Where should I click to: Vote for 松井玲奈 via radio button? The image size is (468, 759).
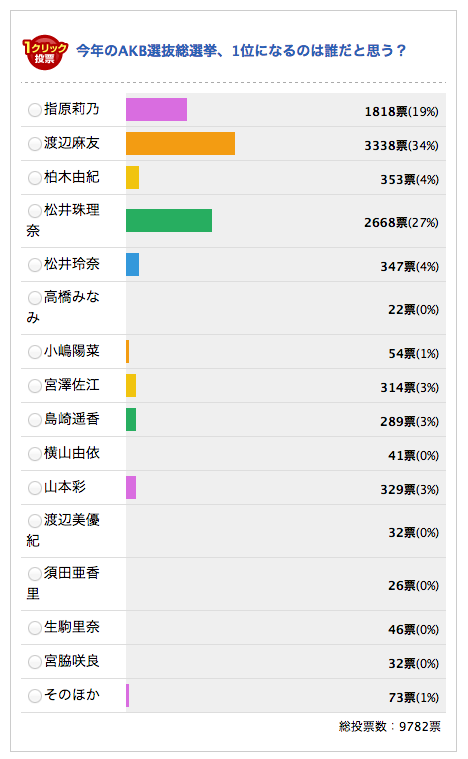[x=34, y=265]
